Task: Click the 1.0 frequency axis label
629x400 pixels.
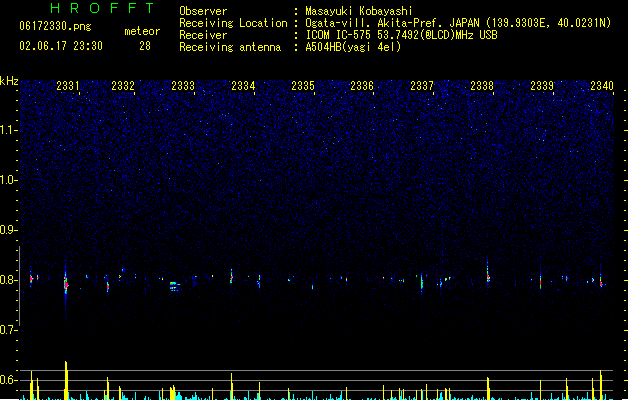Action: point(8,180)
